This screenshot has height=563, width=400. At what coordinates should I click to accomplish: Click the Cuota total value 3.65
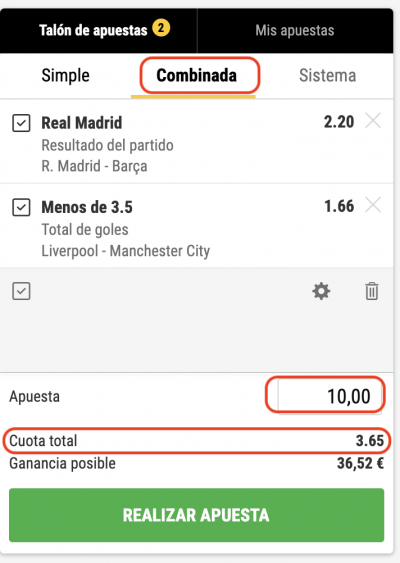(x=369, y=441)
